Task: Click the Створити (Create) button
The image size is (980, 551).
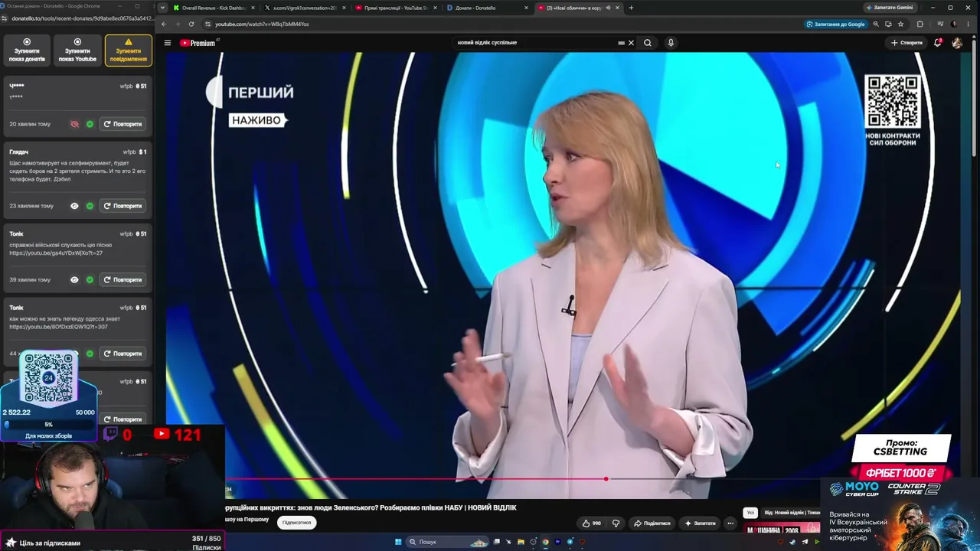Action: point(906,43)
